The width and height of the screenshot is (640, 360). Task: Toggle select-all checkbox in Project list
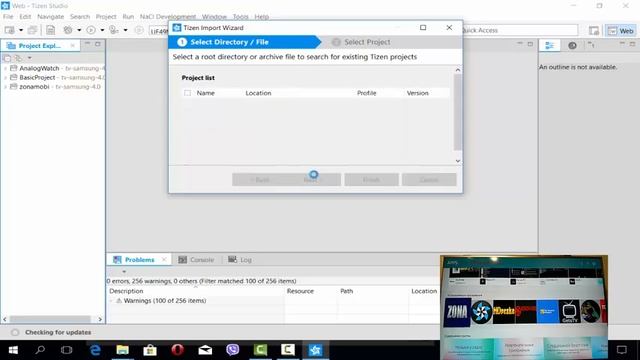click(187, 93)
